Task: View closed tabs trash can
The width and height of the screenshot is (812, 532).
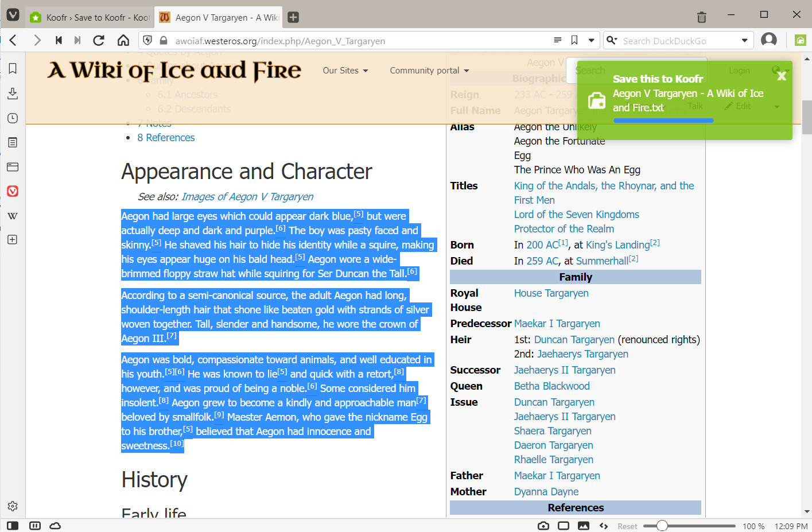Action: tap(701, 17)
